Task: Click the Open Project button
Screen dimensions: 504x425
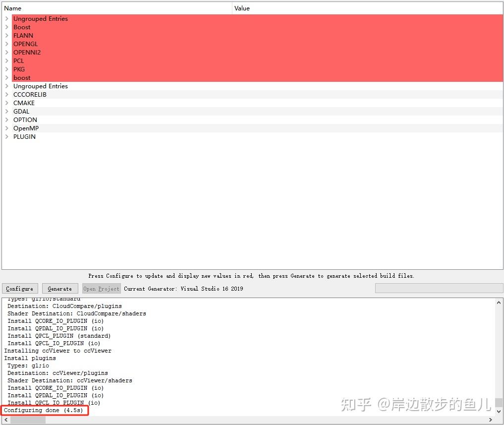Action: coord(101,289)
